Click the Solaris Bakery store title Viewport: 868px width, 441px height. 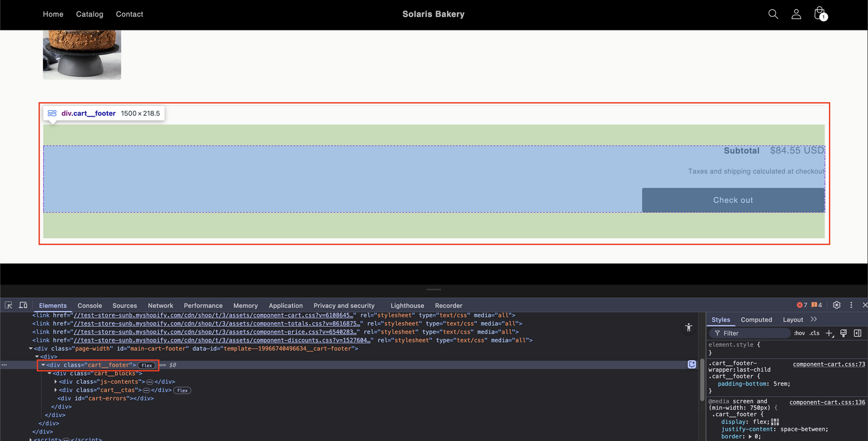click(433, 14)
